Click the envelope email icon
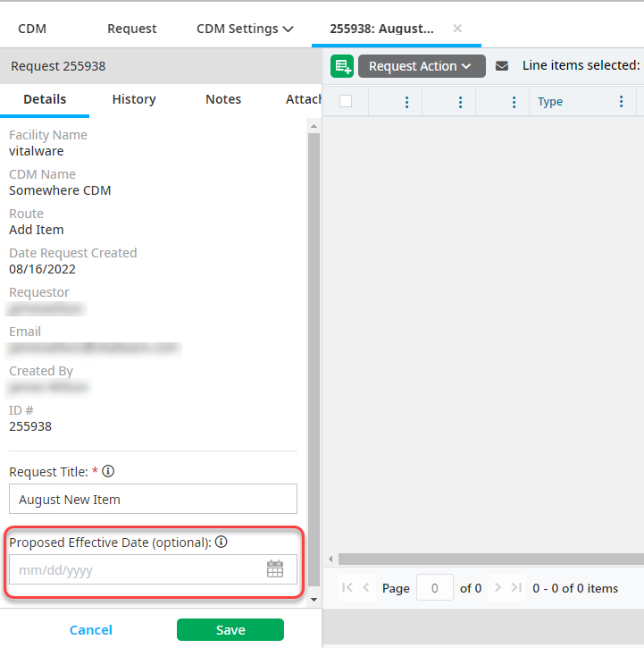 point(502,66)
